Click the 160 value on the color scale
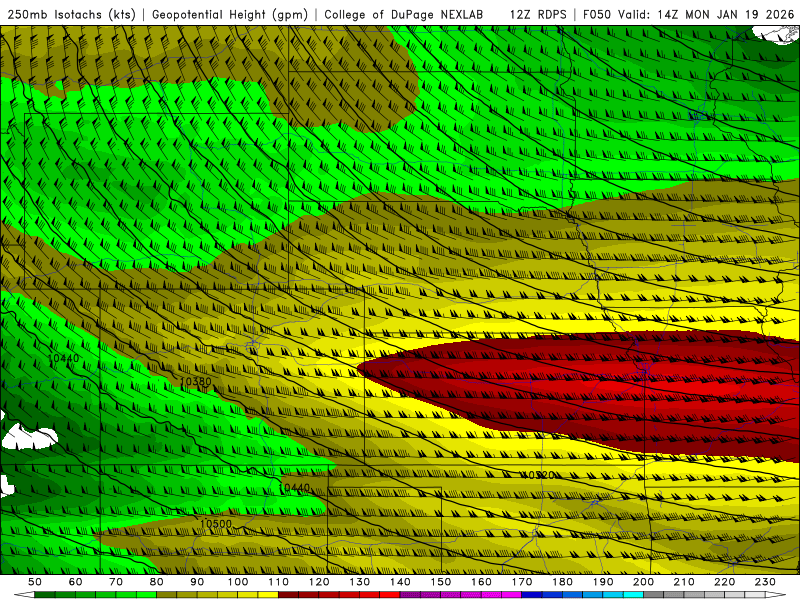Viewport: 800px width, 600px height. 481,582
